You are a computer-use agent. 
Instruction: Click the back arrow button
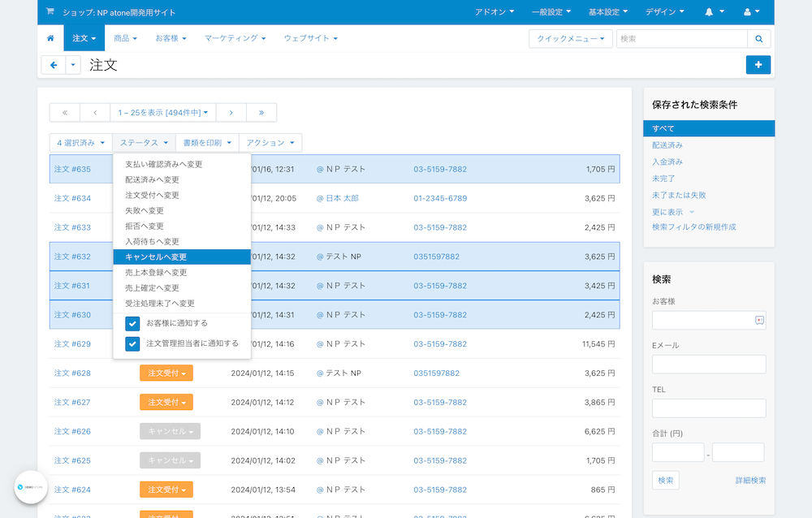[x=54, y=65]
